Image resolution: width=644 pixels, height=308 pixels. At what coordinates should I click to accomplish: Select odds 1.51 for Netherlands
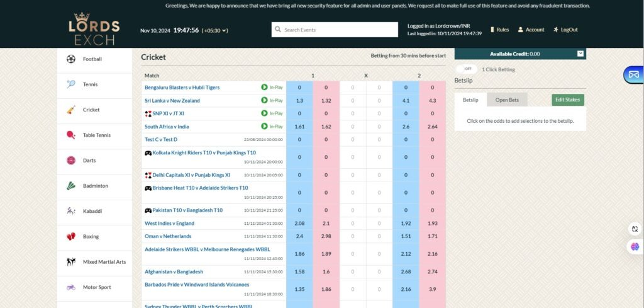point(406,236)
